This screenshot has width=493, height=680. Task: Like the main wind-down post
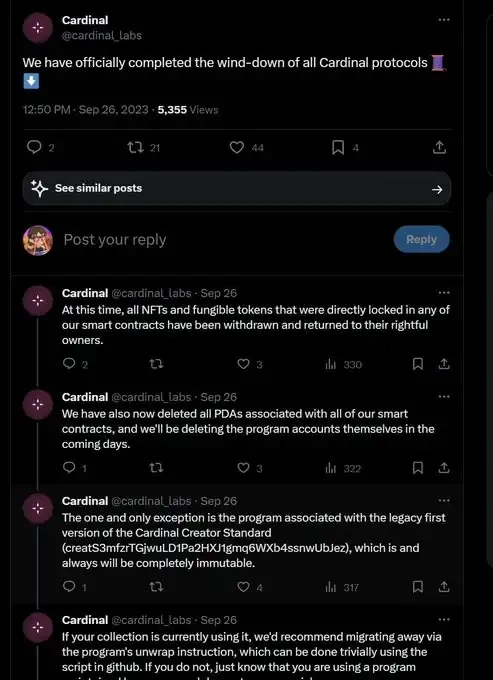237,148
